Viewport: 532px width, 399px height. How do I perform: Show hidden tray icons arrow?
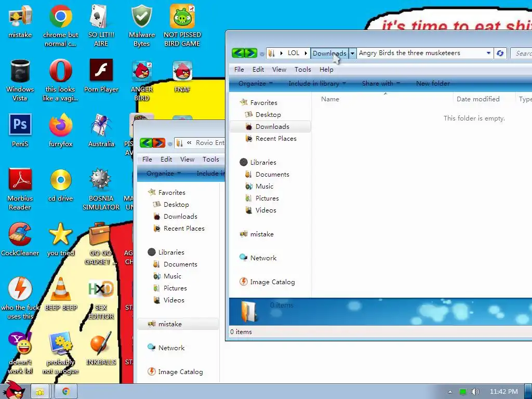point(450,392)
